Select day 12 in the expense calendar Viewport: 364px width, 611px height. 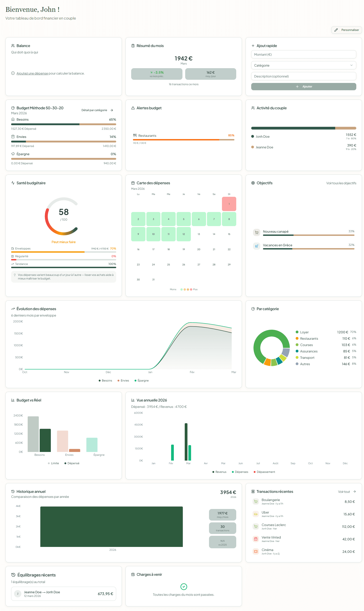tap(183, 234)
